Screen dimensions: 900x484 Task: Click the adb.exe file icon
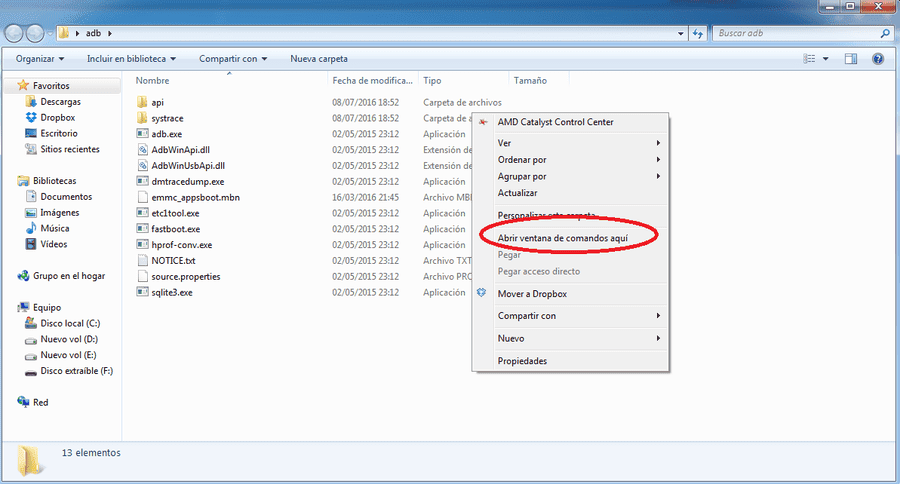pos(142,134)
